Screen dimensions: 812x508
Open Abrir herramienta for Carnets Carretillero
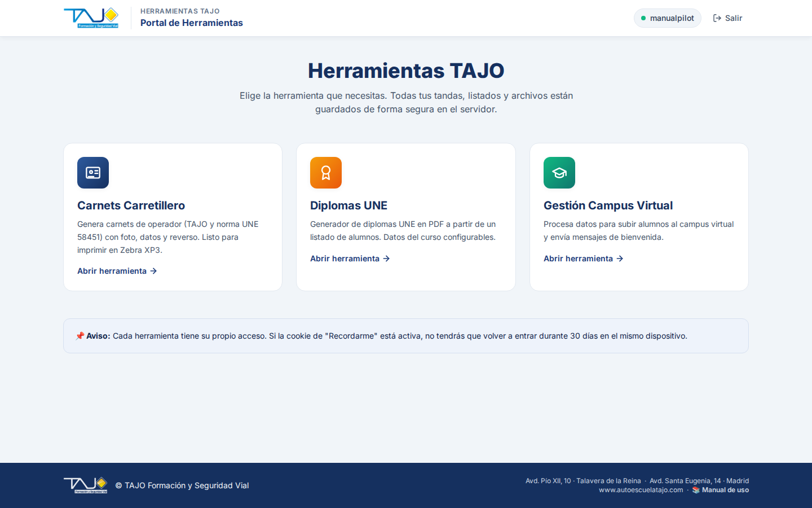coord(117,271)
